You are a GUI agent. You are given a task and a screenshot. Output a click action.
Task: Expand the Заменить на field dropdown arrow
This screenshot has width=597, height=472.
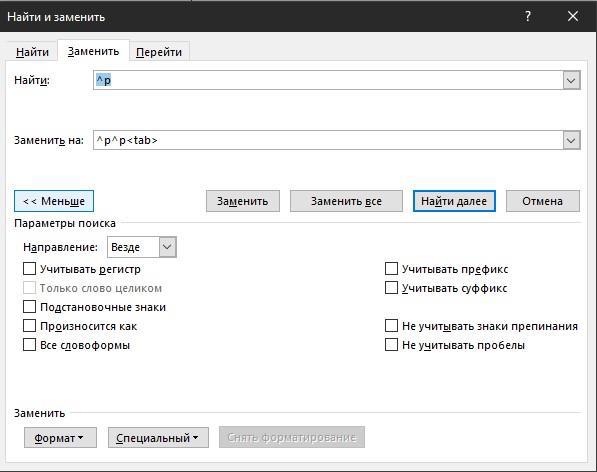571,140
